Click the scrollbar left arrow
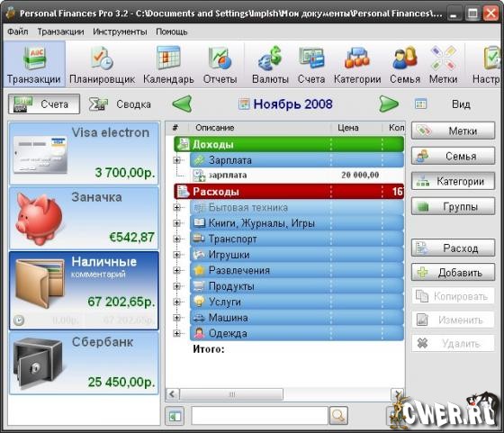The image size is (504, 433). tap(173, 394)
